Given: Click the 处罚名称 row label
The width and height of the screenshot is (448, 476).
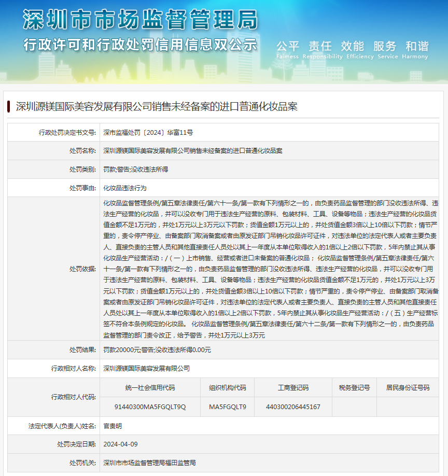Looking at the screenshot, I should click(x=82, y=150).
